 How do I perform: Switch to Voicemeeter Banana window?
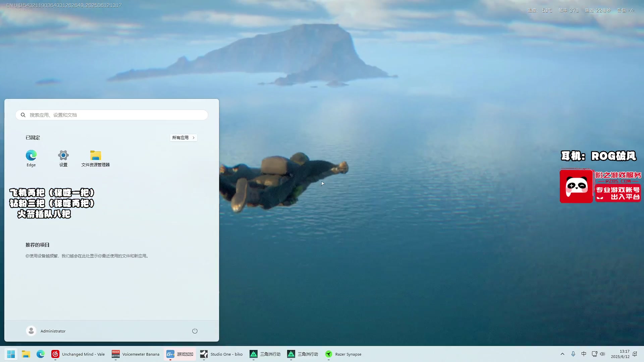click(x=136, y=354)
